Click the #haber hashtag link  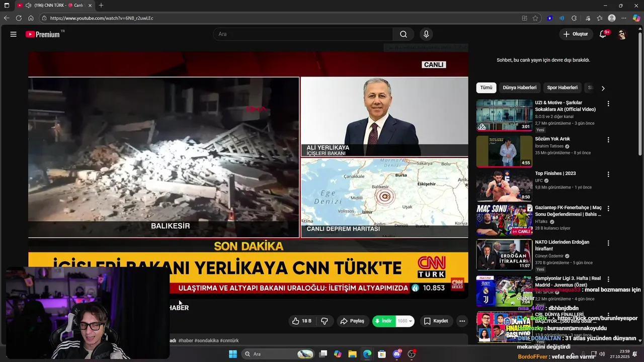tap(186, 341)
